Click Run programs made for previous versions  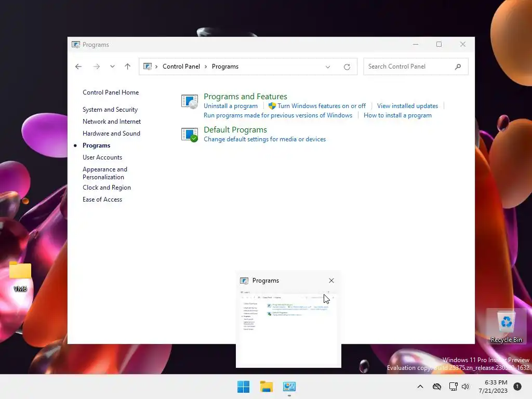278,115
